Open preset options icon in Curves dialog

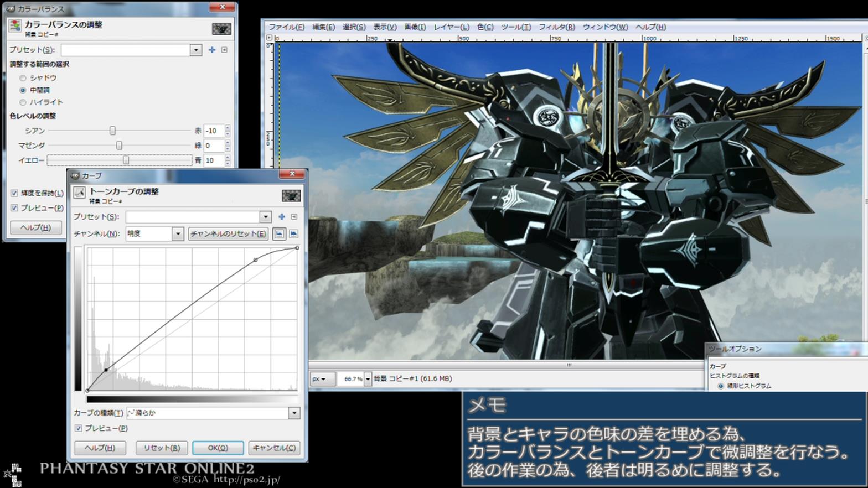pyautogui.click(x=294, y=217)
